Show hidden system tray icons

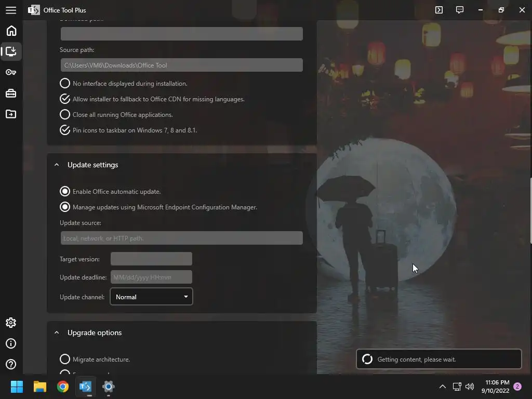pyautogui.click(x=443, y=387)
